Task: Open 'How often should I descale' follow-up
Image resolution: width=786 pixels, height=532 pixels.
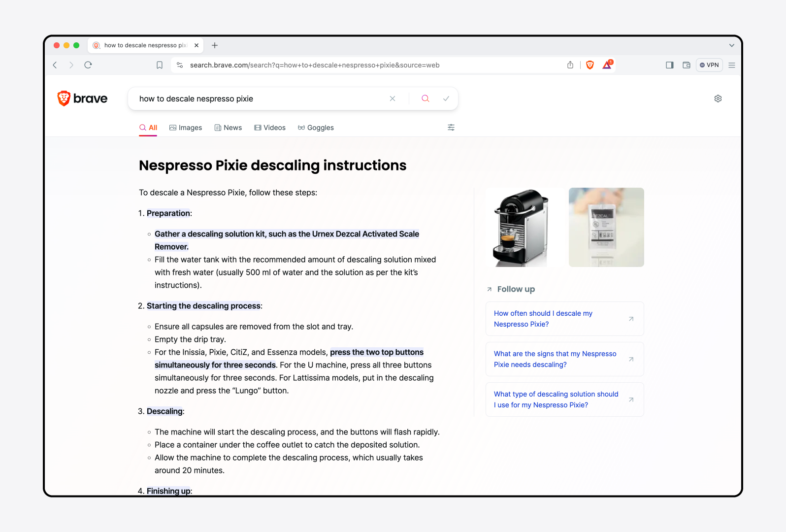Action: tap(565, 319)
